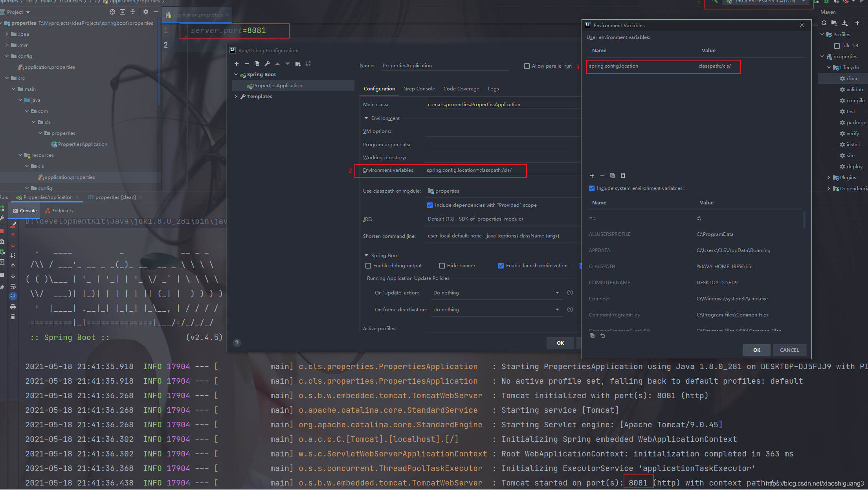Collapse the Spring Boot configuration group
Viewport: 868px width, 491px height.
click(236, 75)
